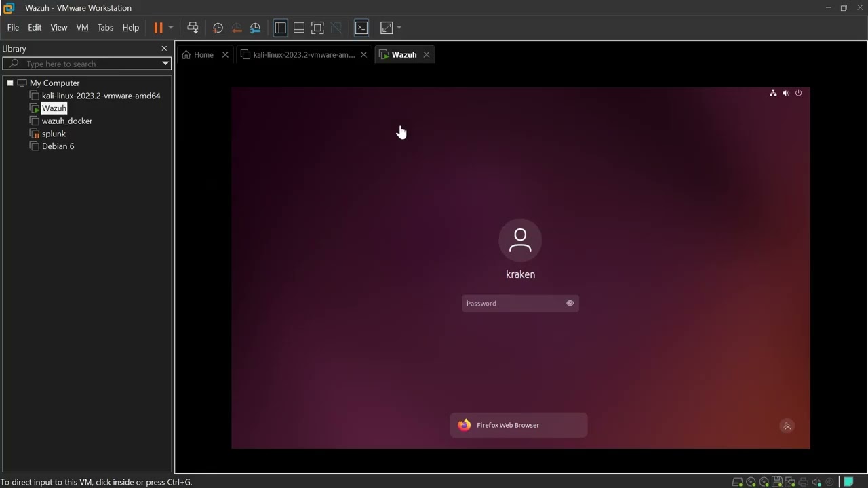Close the Wazuh tab
Viewport: 868px width, 488px height.
(x=427, y=55)
